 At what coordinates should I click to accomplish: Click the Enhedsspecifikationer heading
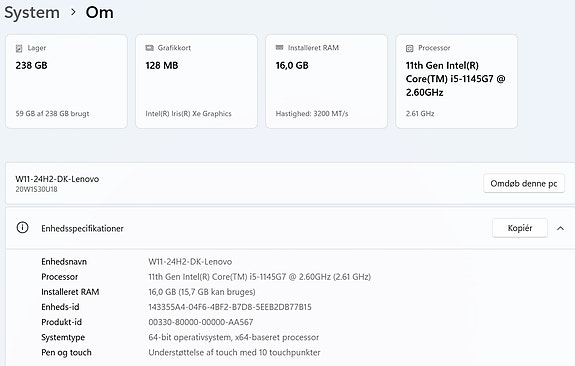pyautogui.click(x=82, y=228)
